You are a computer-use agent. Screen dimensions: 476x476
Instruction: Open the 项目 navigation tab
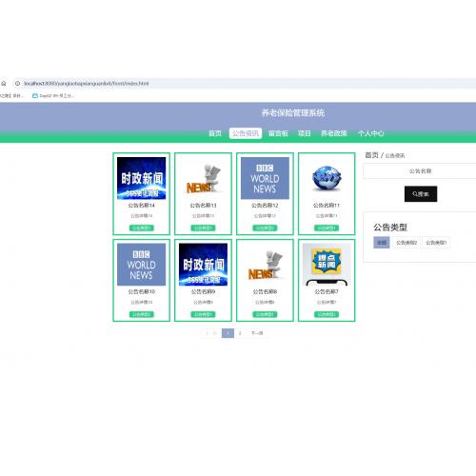point(305,133)
